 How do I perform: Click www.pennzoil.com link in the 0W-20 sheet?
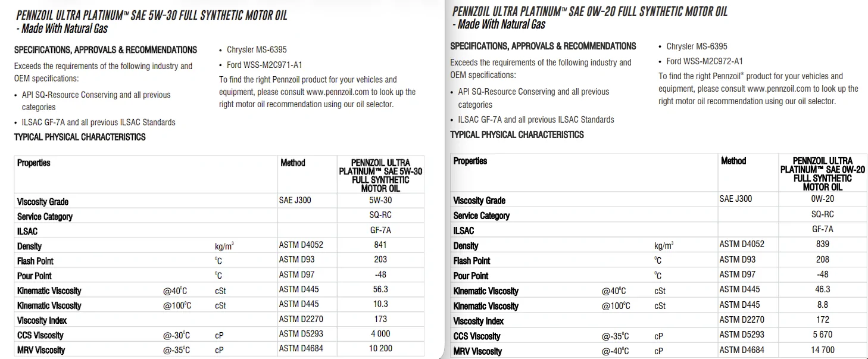779,89
